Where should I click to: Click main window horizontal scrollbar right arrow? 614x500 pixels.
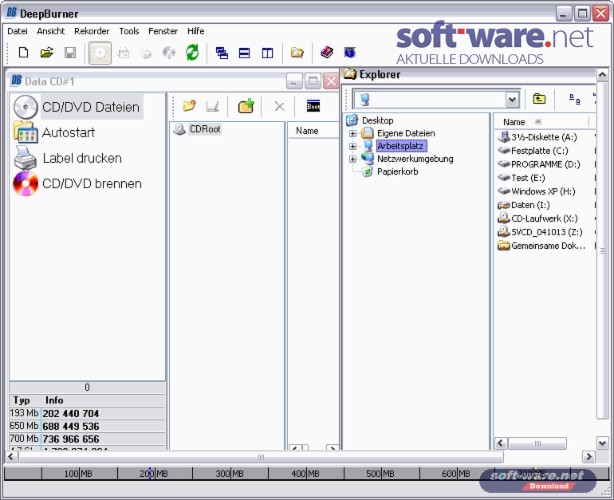589,457
